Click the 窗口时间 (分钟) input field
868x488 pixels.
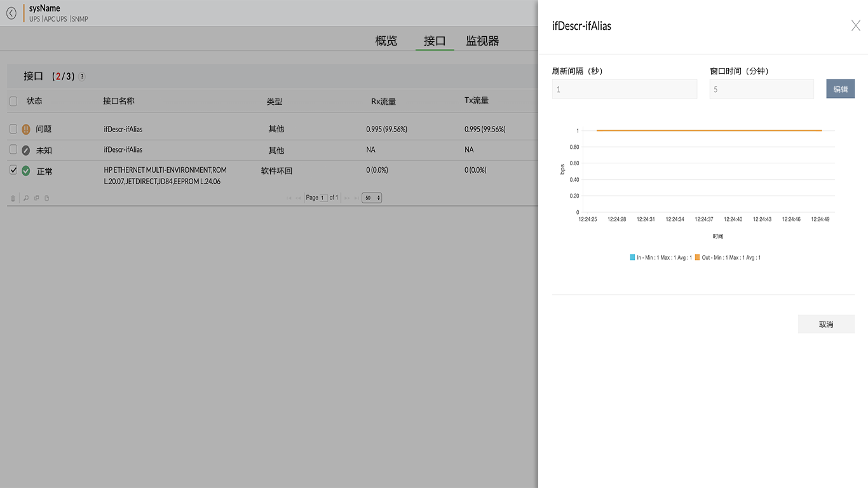pos(761,89)
